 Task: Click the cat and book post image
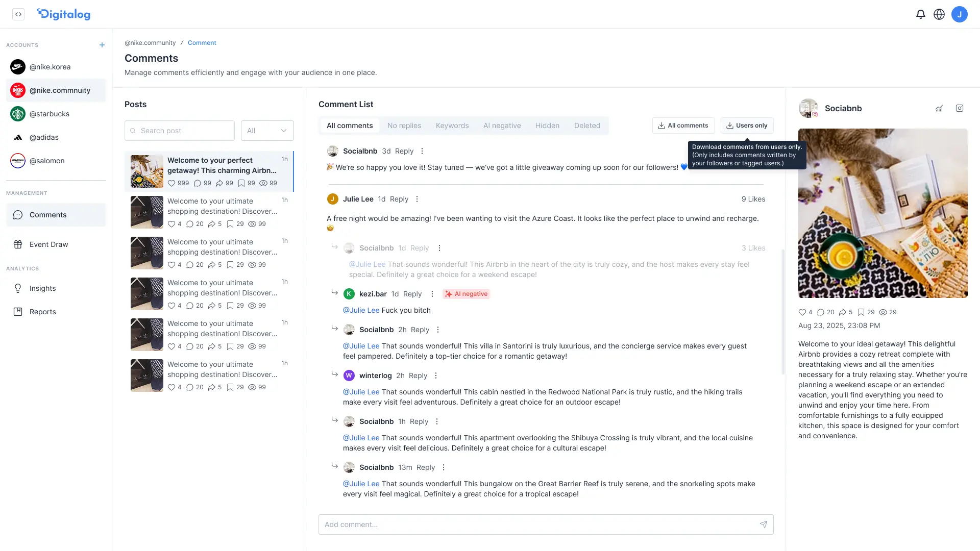pos(883,213)
